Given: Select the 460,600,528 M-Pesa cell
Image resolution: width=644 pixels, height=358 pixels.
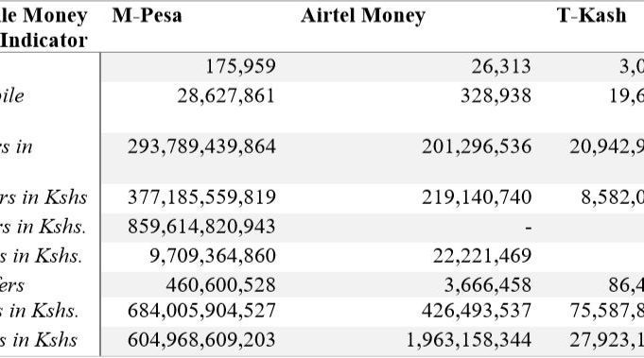Looking at the screenshot, I should click(221, 285).
